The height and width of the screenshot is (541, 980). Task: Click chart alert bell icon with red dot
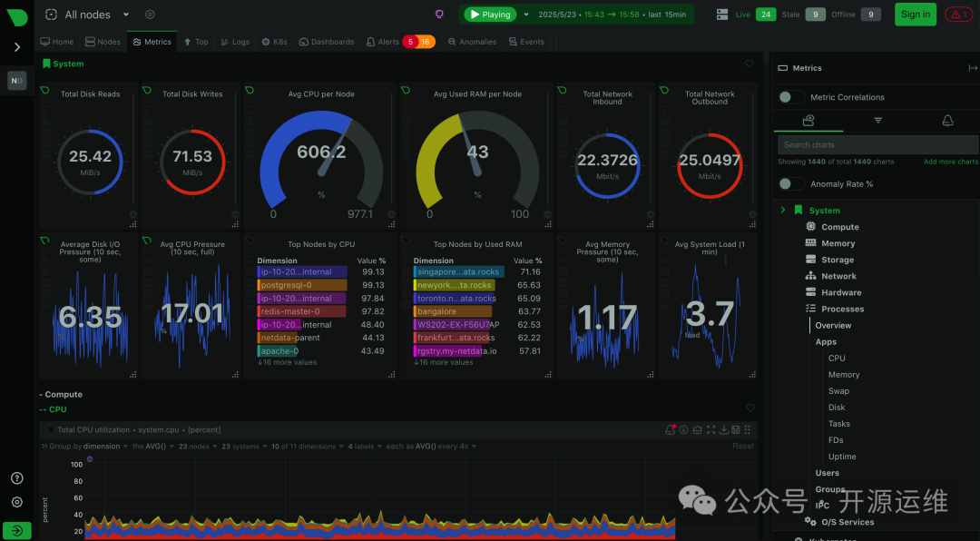coord(671,429)
